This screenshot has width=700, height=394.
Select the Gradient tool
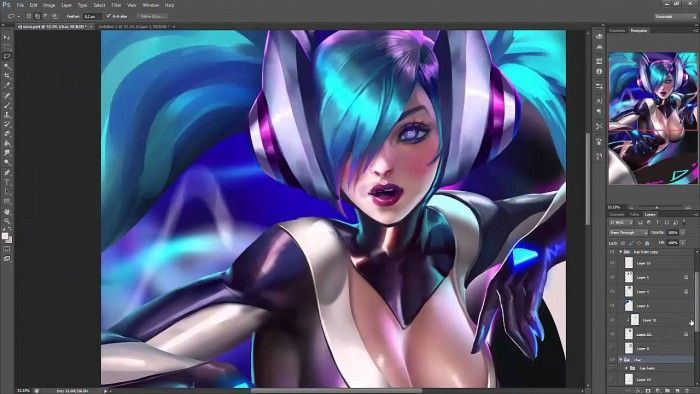tap(7, 143)
